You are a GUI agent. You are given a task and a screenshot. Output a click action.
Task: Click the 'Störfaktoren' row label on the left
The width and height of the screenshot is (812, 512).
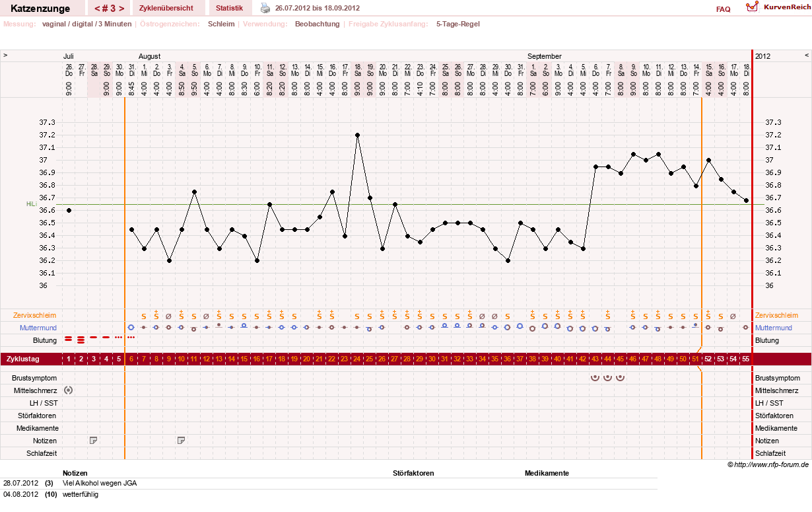coord(38,416)
